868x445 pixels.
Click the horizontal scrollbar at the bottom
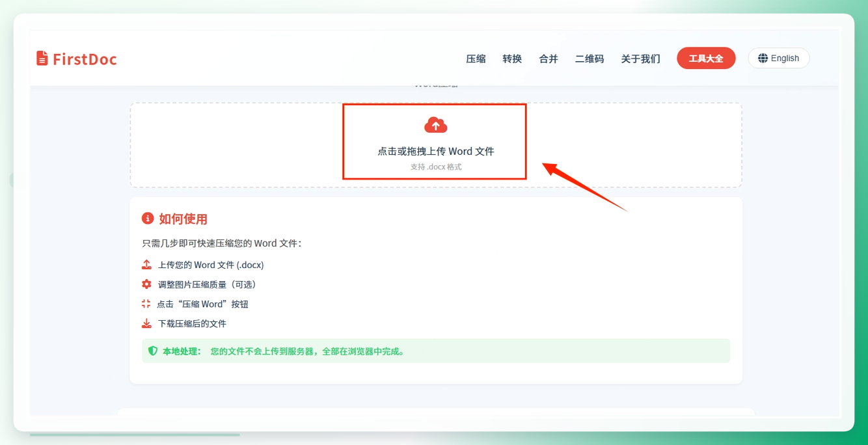click(x=135, y=435)
